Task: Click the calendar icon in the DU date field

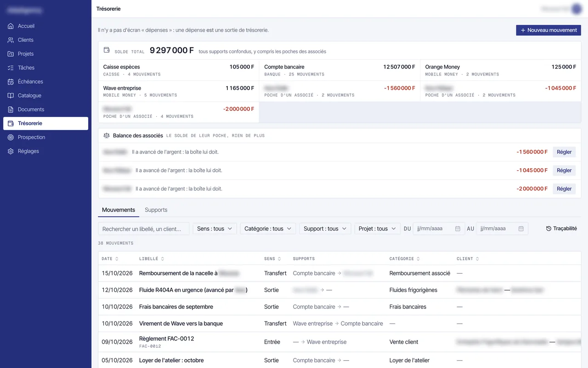Action: (x=458, y=229)
